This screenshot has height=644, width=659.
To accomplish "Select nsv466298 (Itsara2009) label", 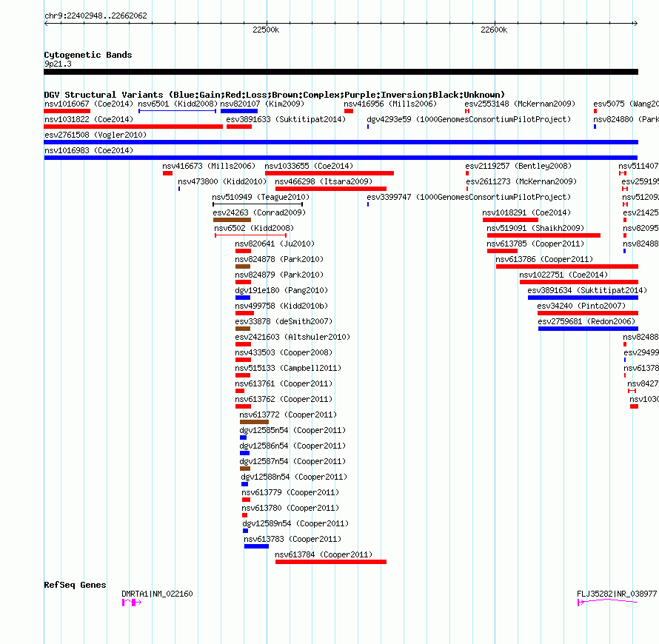I will (324, 181).
